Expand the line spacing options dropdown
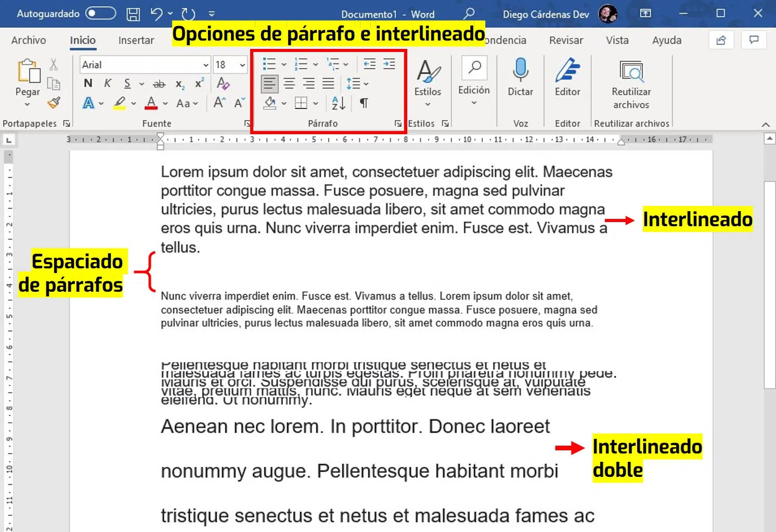 (x=366, y=84)
